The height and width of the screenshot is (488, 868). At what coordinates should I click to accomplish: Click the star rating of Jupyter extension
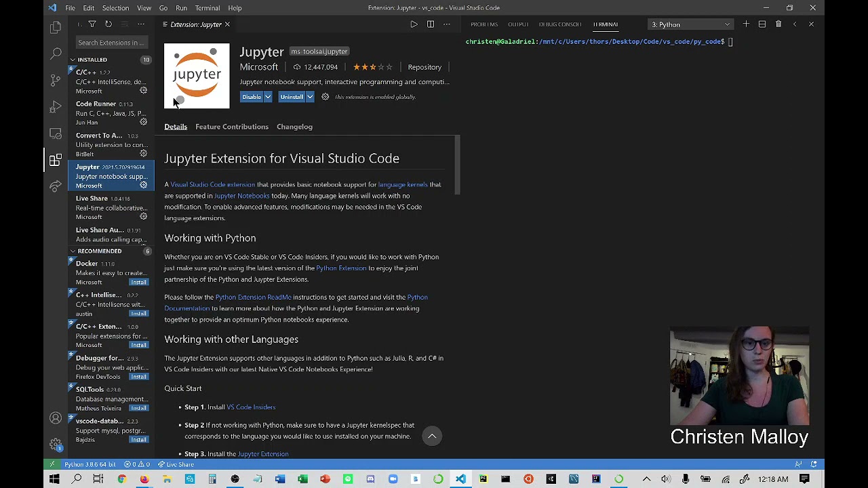(x=372, y=67)
